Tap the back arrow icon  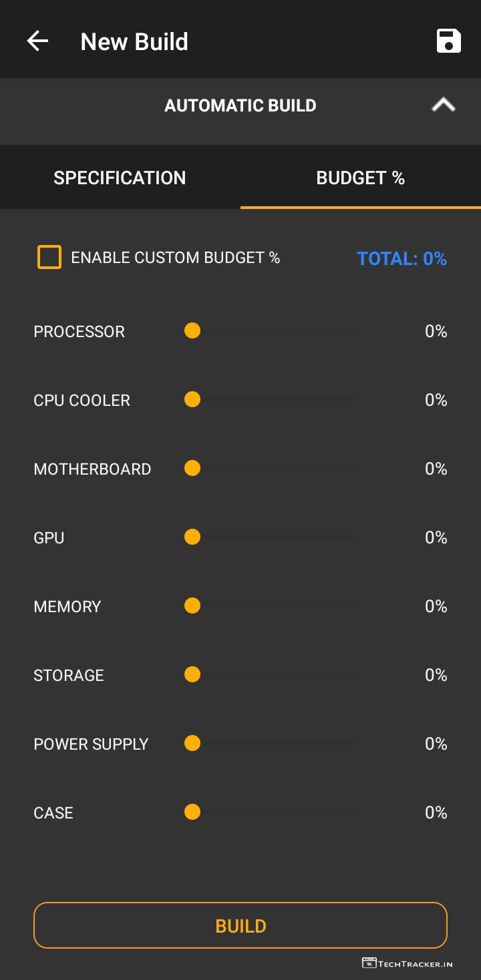(37, 41)
